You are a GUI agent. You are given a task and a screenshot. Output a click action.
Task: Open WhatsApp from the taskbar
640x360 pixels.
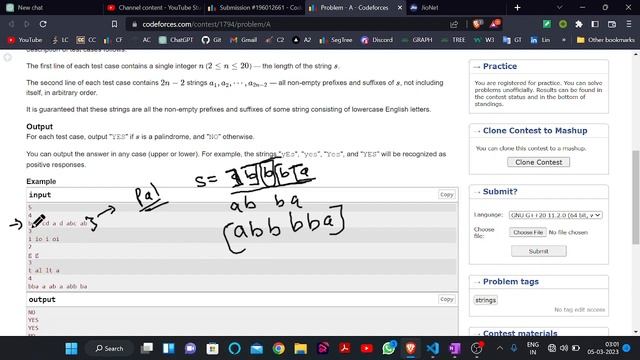click(389, 348)
